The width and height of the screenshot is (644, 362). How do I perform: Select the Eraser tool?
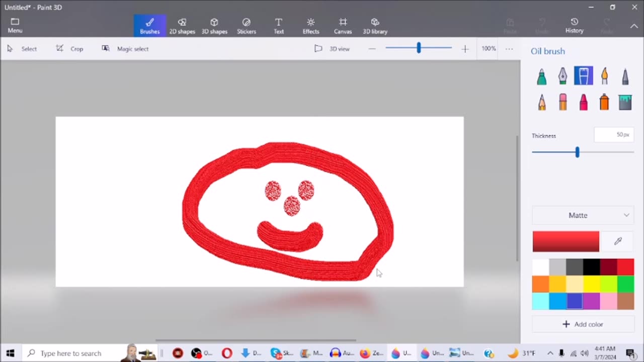pyautogui.click(x=562, y=102)
